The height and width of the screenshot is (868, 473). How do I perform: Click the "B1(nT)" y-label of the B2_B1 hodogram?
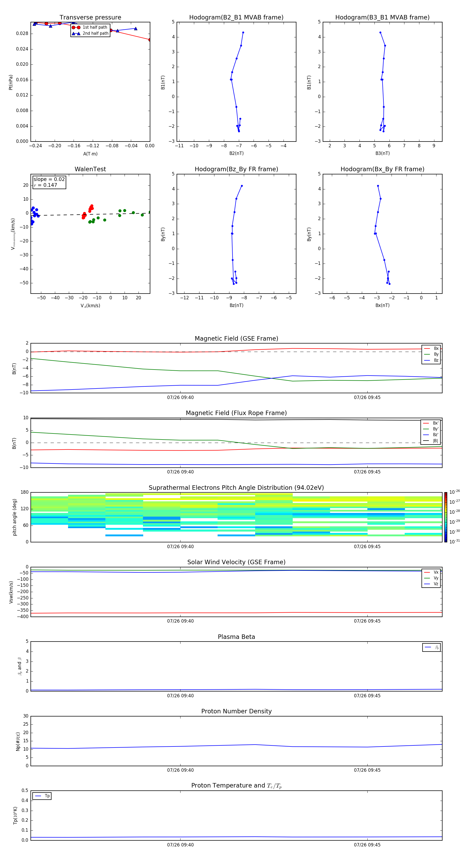163,82
